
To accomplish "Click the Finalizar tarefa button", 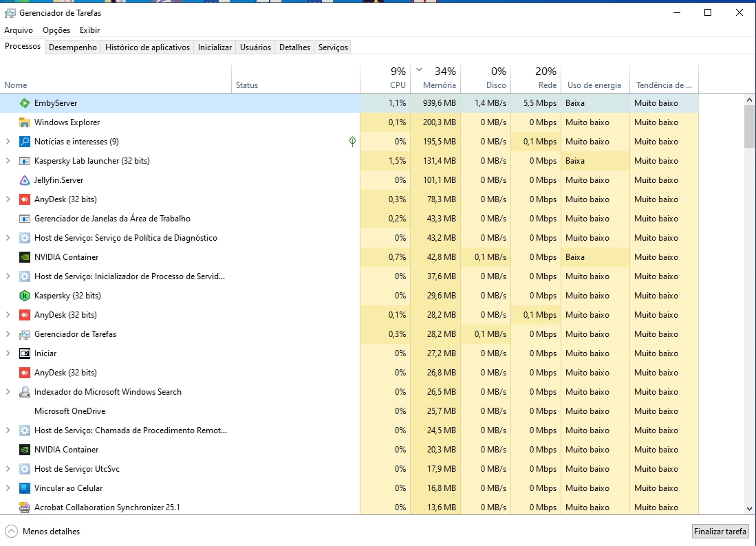I will coord(720,532).
